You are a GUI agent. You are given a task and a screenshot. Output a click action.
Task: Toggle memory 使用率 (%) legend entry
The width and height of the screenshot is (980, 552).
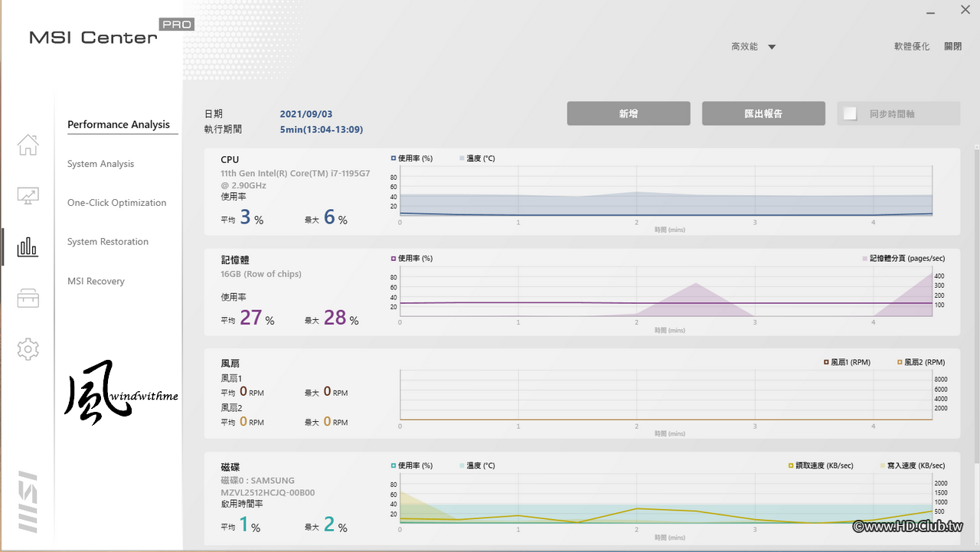click(412, 259)
